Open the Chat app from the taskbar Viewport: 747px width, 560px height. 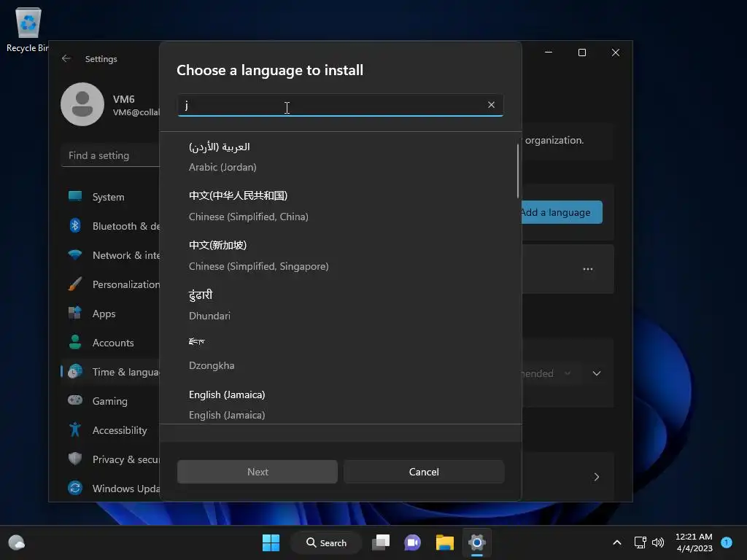pos(413,542)
